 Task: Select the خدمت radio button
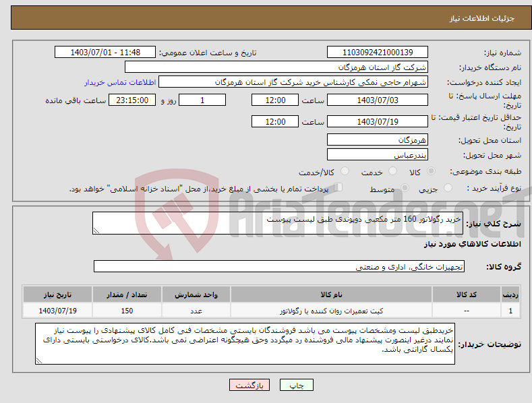tap(392, 171)
